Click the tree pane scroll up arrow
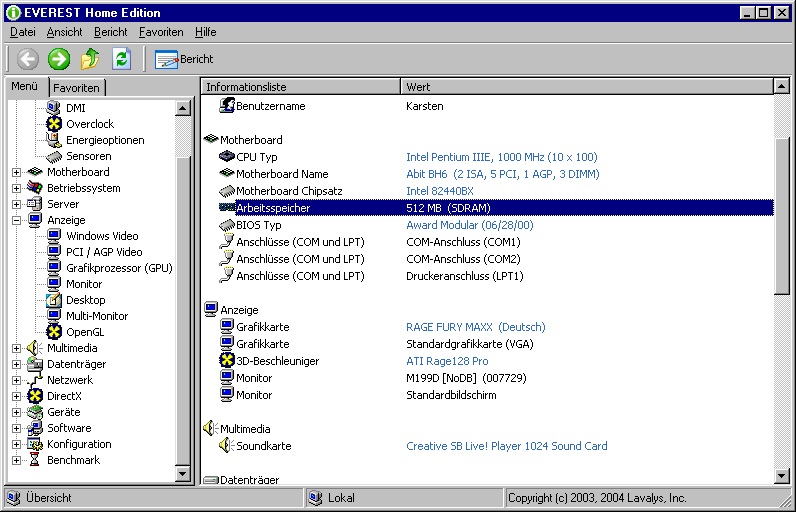 pyautogui.click(x=183, y=108)
